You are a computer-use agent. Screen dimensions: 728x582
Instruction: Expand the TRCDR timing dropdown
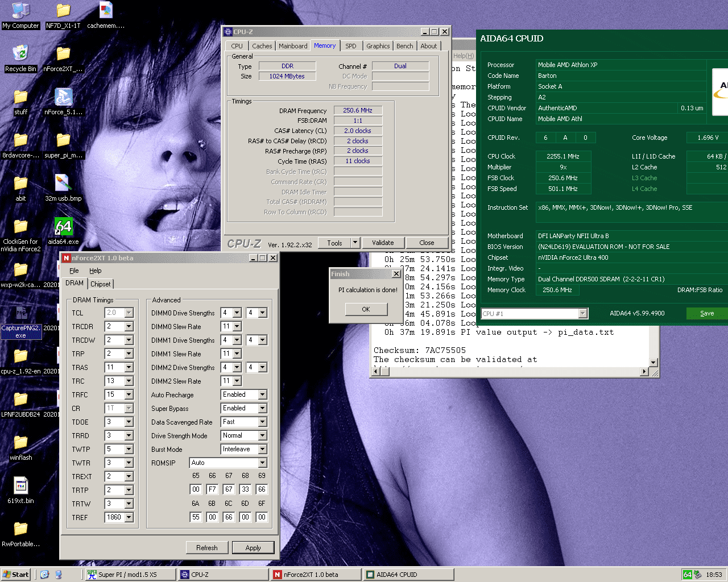[x=129, y=327]
